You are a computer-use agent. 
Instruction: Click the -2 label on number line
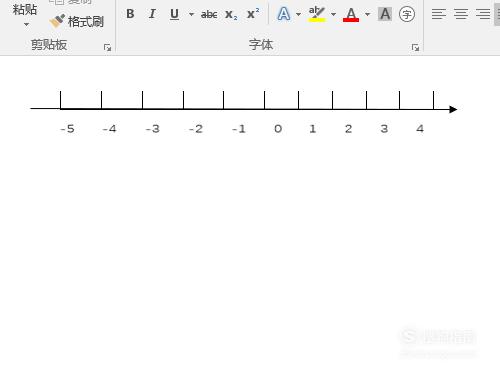click(x=196, y=129)
